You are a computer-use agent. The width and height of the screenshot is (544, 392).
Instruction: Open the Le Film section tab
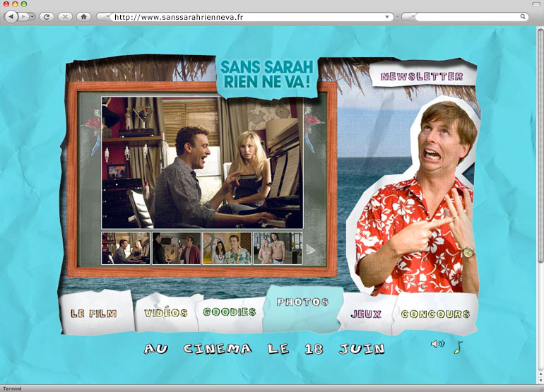[94, 314]
